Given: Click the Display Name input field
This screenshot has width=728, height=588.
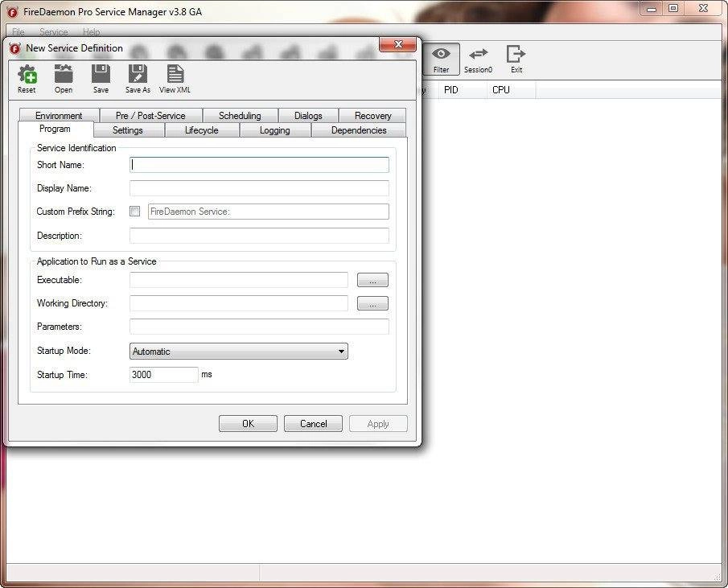Looking at the screenshot, I should click(259, 188).
